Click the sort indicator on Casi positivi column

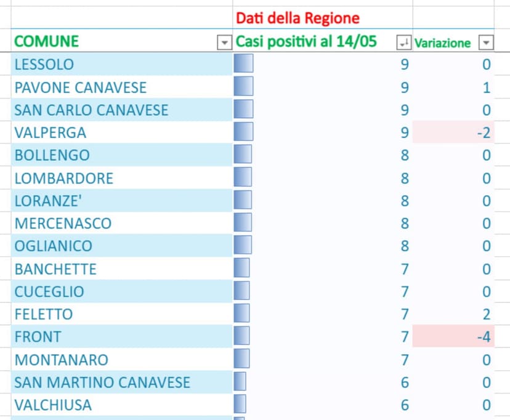(x=403, y=42)
